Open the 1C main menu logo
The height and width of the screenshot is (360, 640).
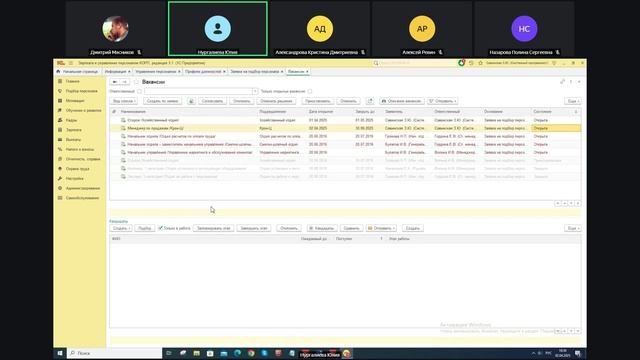(60, 63)
